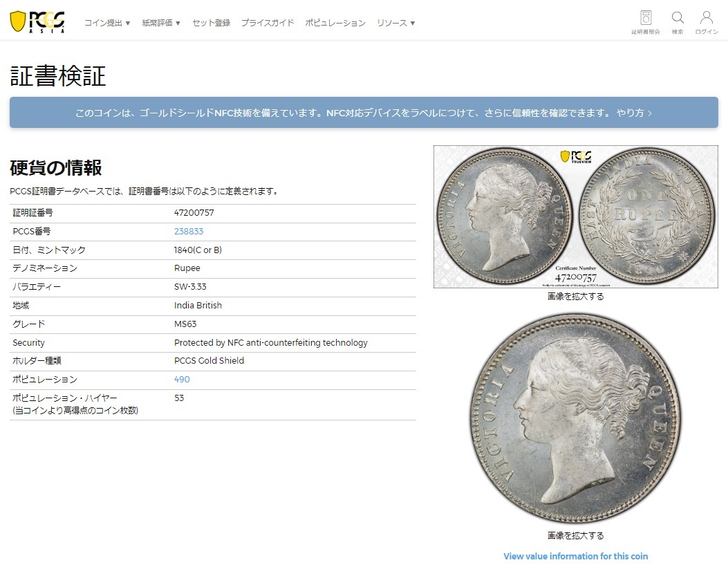Click the PCGS TrueView logo on image
This screenshot has height=567, width=728.
576,156
